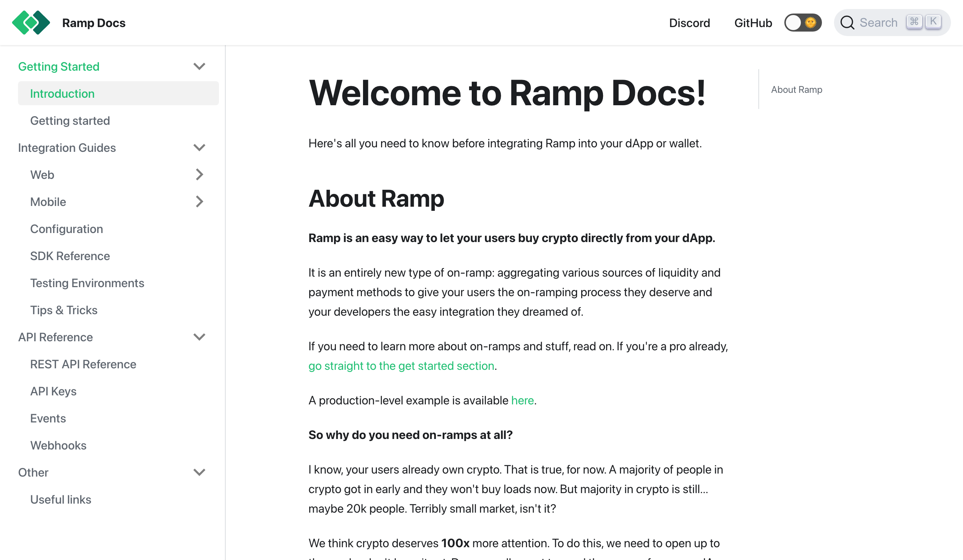
Task: Click the search magnifier icon
Action: (847, 23)
